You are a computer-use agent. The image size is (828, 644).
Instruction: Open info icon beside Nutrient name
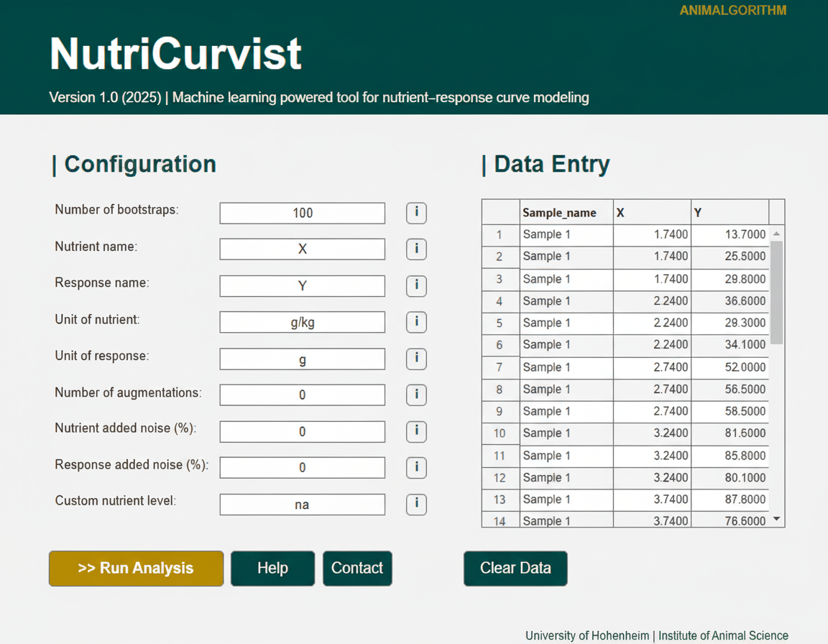click(416, 249)
